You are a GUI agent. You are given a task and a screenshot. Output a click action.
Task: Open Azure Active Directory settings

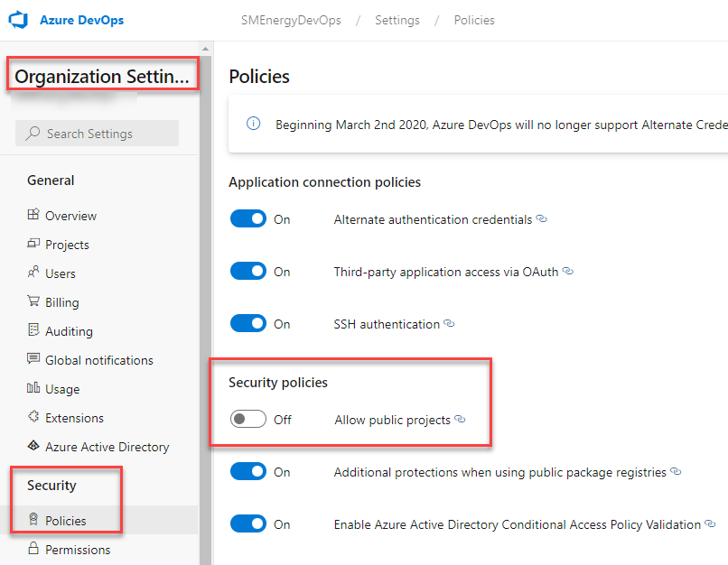click(x=107, y=447)
